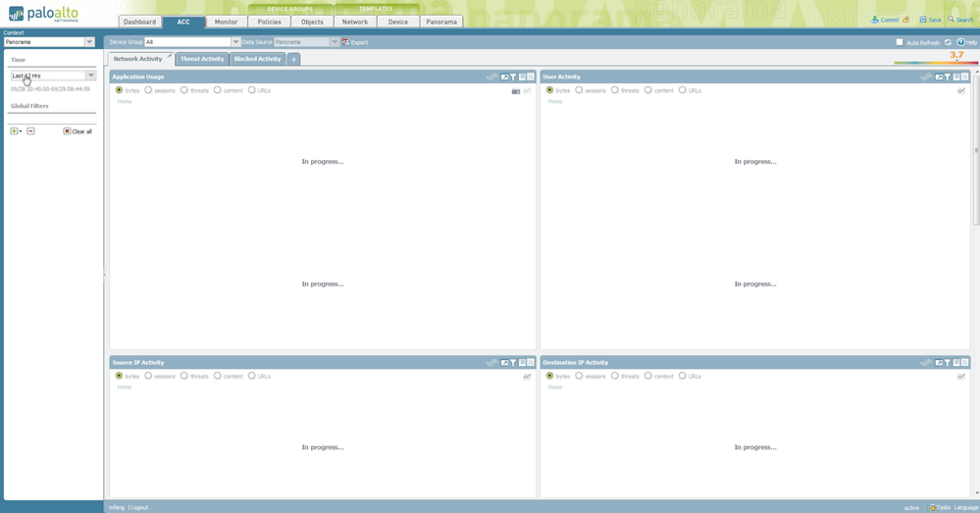Viewport: 980px width, 513px height.
Task: Open the Objects tab
Action: tap(312, 22)
